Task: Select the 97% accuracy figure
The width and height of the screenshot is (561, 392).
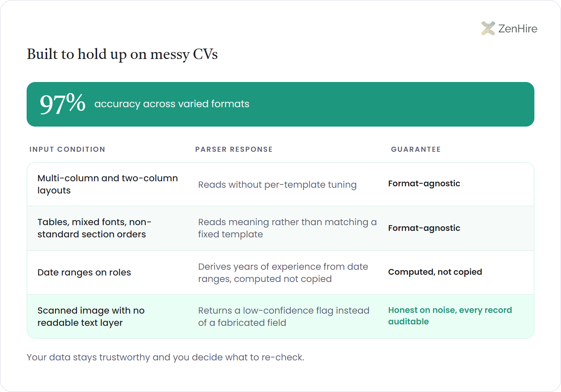Action: pos(63,104)
